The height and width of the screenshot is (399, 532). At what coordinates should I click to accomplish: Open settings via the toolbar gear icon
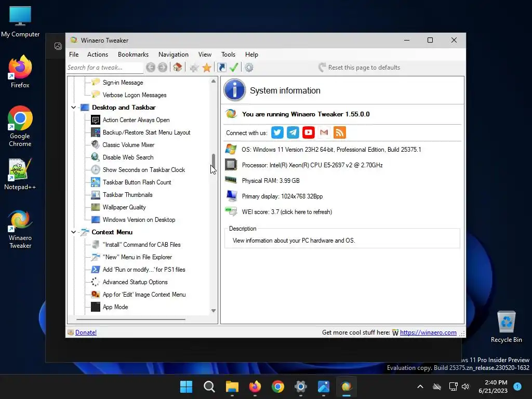[x=249, y=68]
